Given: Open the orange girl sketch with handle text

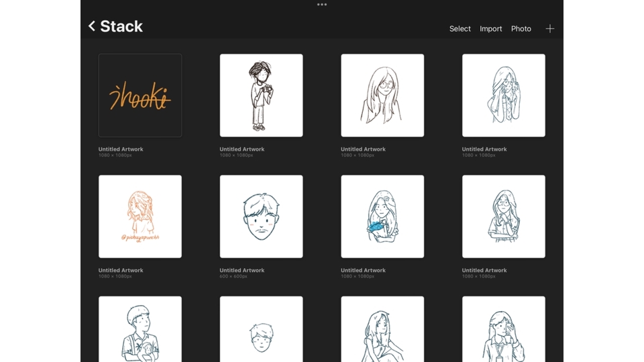Looking at the screenshot, I should 140,217.
